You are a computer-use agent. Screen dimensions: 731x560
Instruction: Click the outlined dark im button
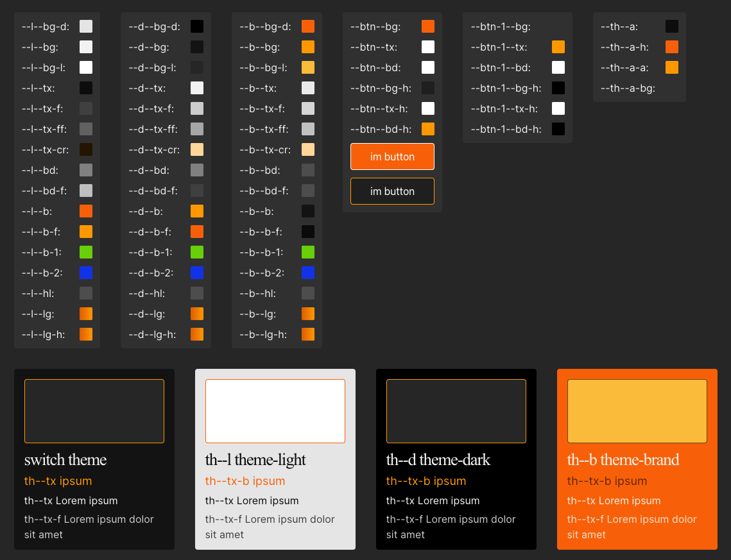(392, 191)
